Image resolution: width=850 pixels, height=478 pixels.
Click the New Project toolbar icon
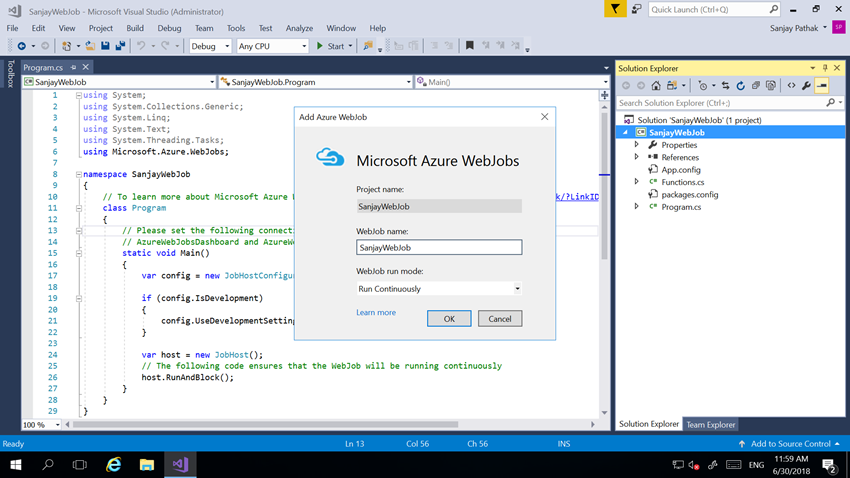click(67, 46)
